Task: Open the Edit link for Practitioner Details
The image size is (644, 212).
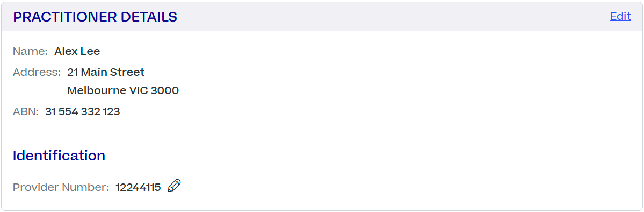Action: (620, 16)
